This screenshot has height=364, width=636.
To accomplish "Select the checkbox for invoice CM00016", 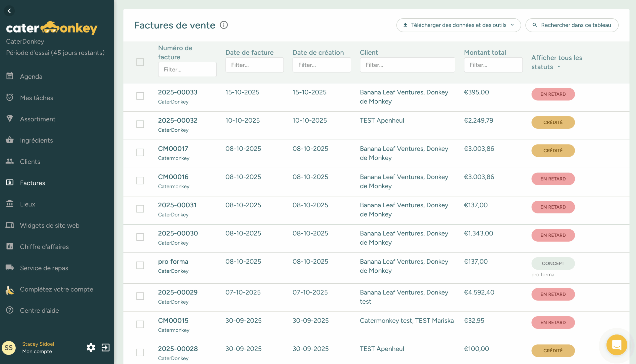I will 140,181.
